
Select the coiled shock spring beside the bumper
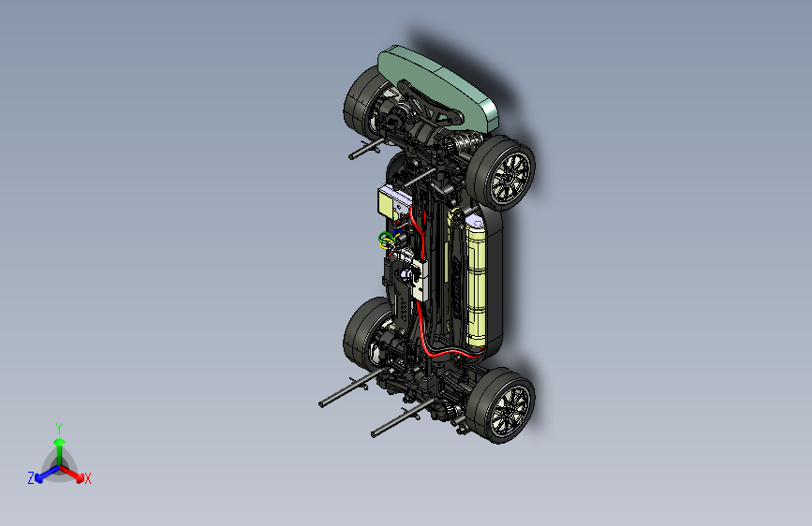pyautogui.click(x=465, y=141)
